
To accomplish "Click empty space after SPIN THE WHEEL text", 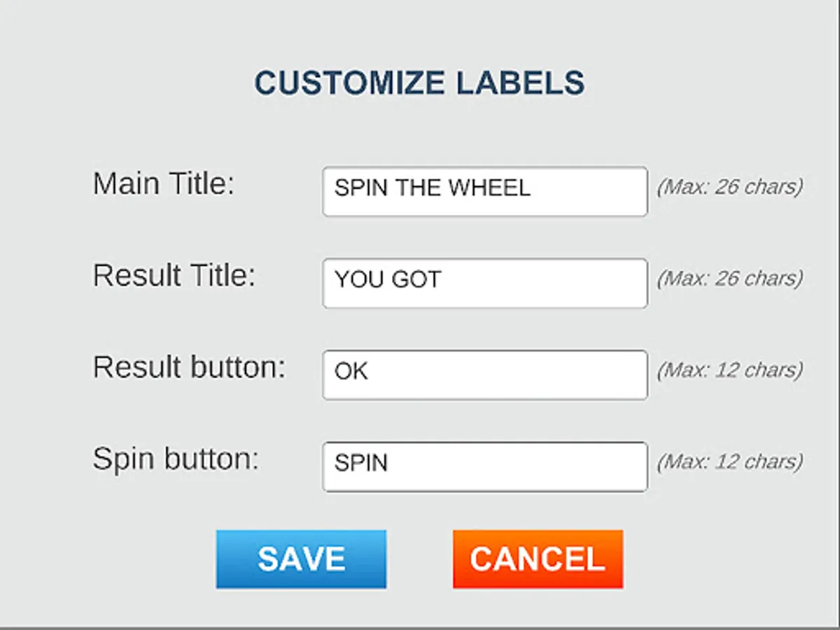I will (588, 189).
